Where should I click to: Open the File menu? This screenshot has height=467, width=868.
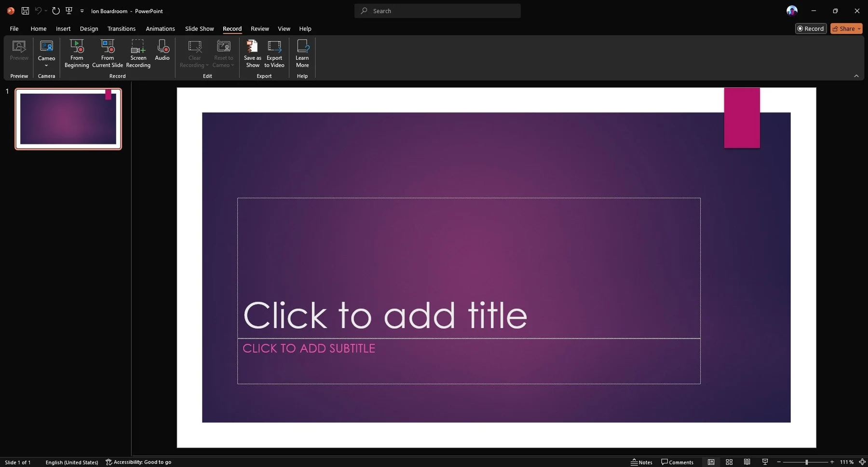click(x=14, y=28)
